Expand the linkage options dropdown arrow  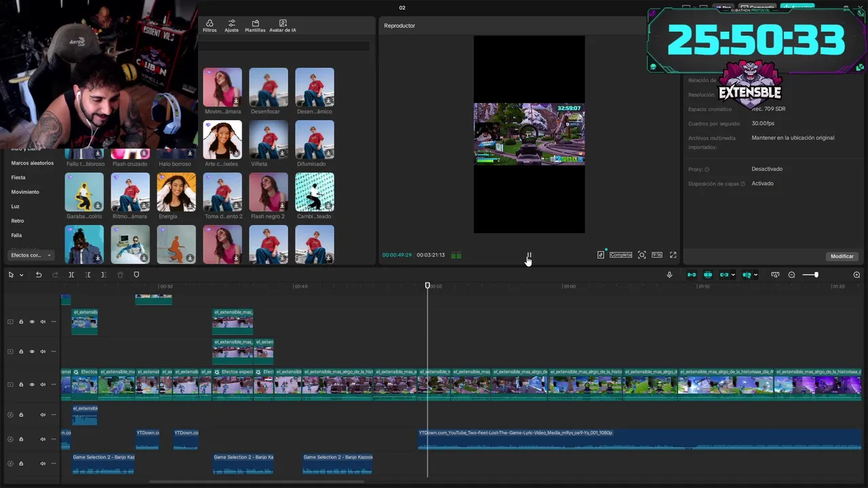tap(733, 274)
